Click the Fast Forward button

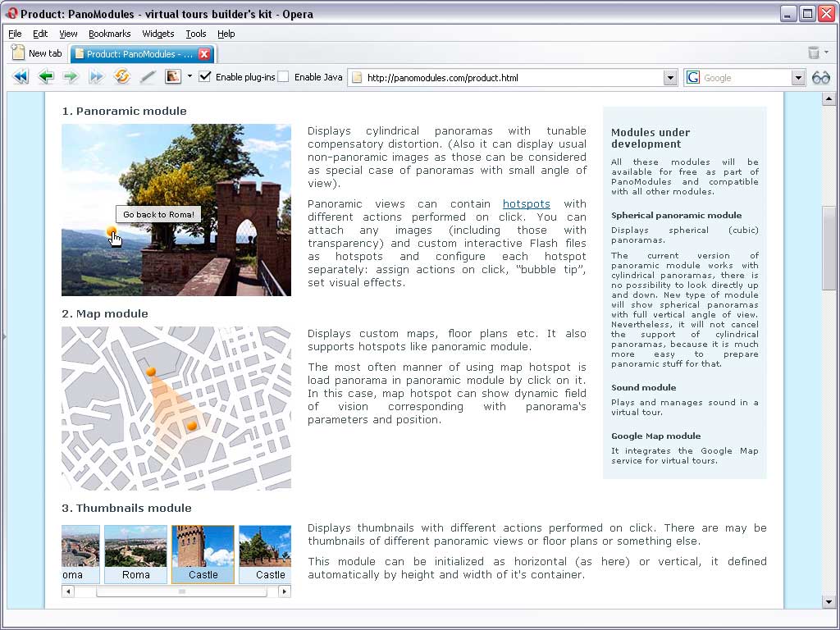coord(96,76)
